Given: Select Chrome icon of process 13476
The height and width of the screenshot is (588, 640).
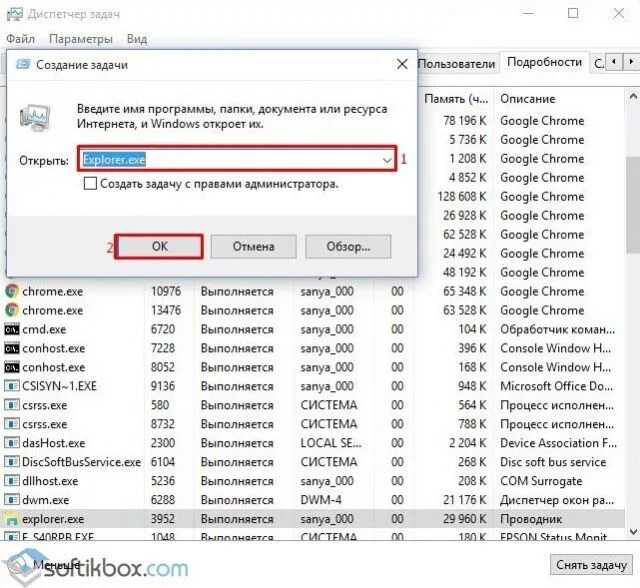Looking at the screenshot, I should [12, 310].
